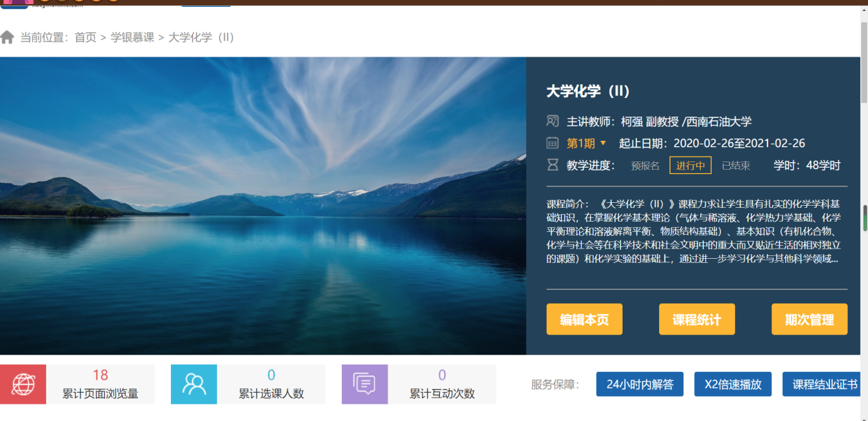Viewport: 868px width, 421px height.
Task: Click the calendar icon beside 第1期
Action: click(x=552, y=144)
